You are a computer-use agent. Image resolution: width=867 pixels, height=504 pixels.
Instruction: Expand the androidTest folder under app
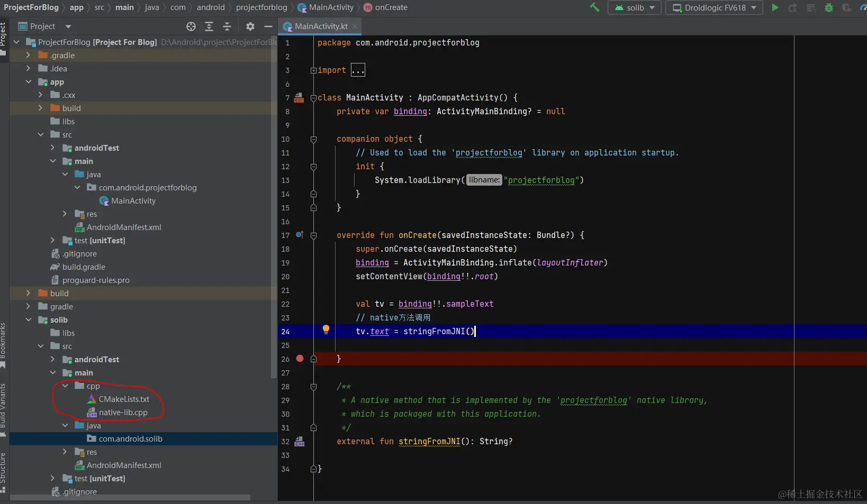52,148
